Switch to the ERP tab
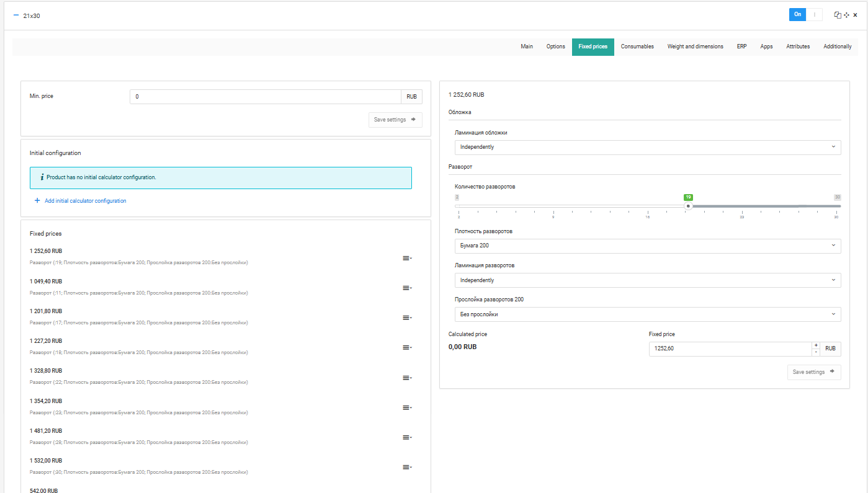Image resolution: width=868 pixels, height=493 pixels. point(742,47)
